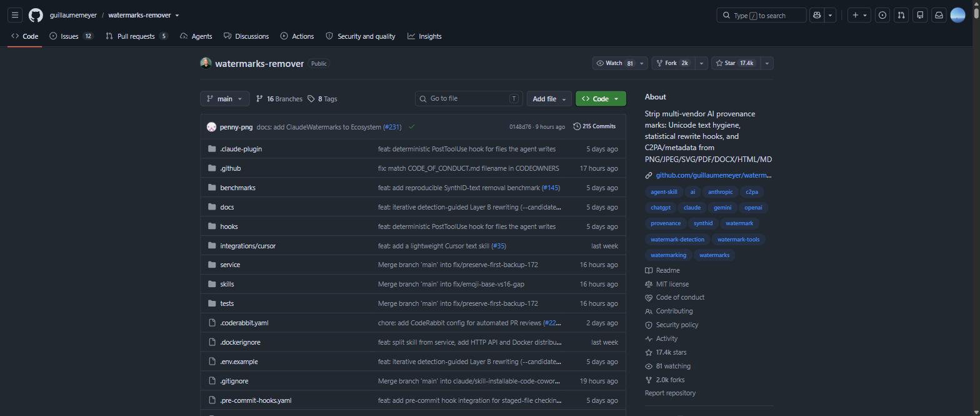Open the .github folder
The width and height of the screenshot is (980, 416).
231,168
